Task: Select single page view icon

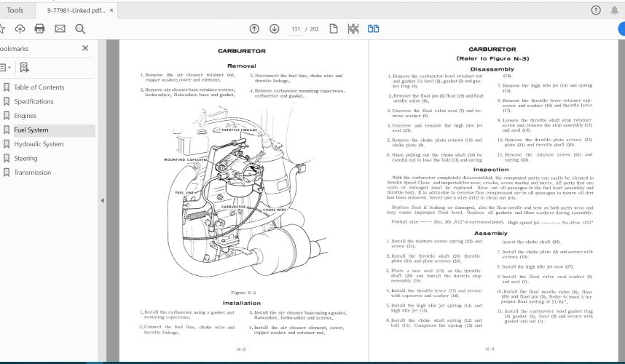Action: [334, 29]
